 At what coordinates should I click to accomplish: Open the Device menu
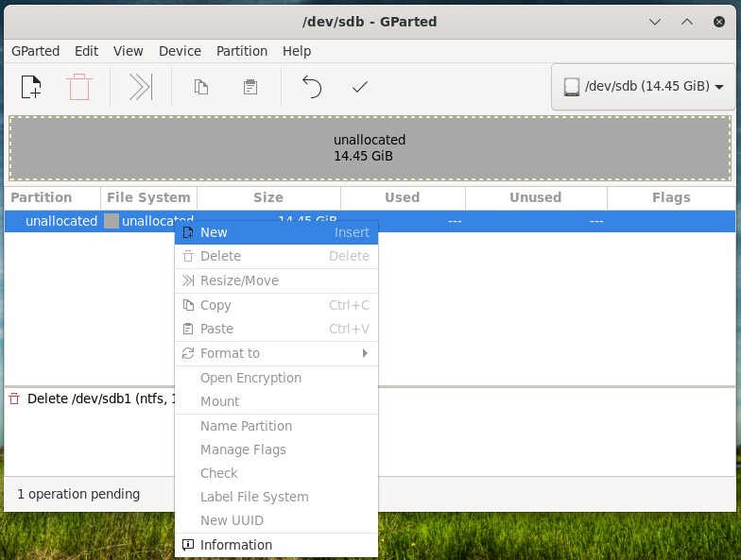point(180,51)
